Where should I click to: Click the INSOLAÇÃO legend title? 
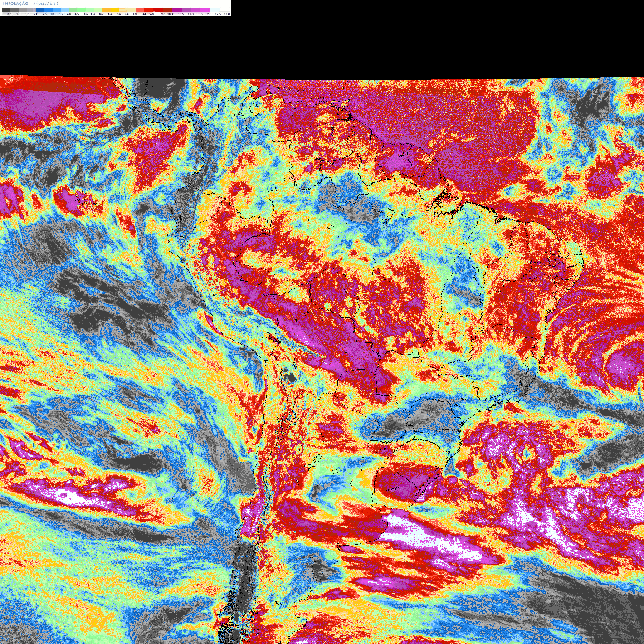pos(16,3)
